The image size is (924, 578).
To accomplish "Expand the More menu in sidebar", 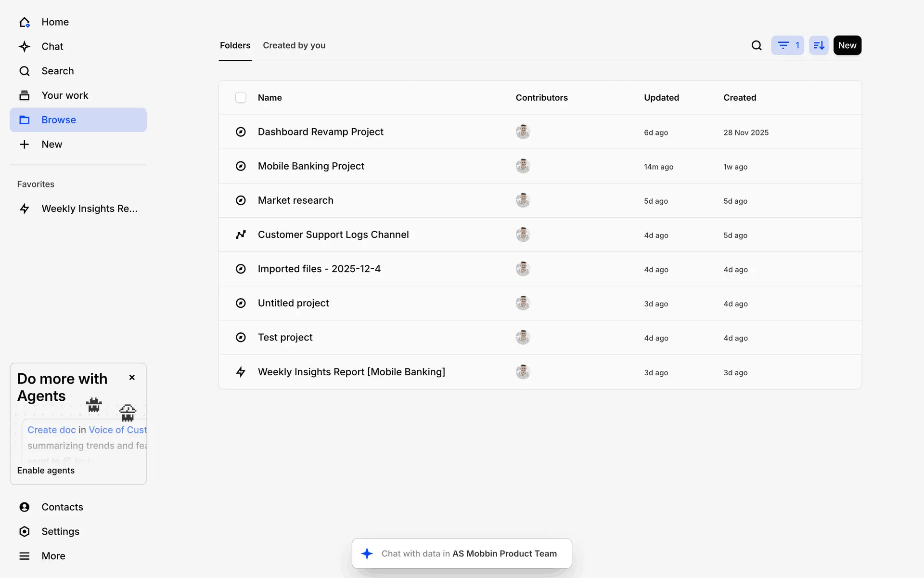I will (53, 556).
